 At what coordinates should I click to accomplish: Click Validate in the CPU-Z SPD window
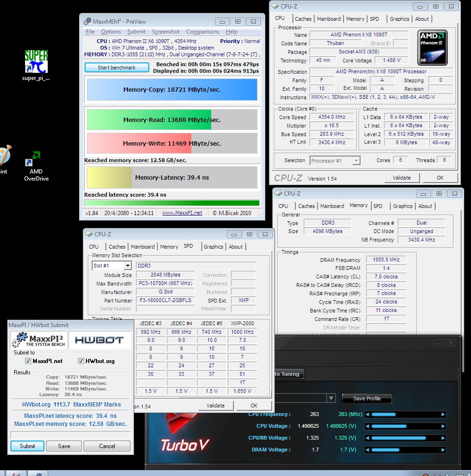click(x=215, y=406)
